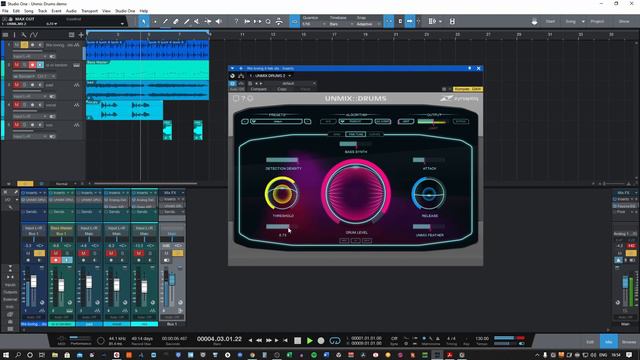Toggle the Autoscroll icon in toolbar
Viewport: 640px width, 360px height.
pyautogui.click(x=409, y=21)
